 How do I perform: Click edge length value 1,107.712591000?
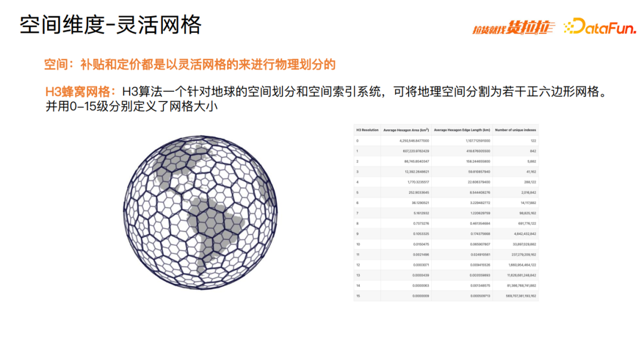point(478,141)
